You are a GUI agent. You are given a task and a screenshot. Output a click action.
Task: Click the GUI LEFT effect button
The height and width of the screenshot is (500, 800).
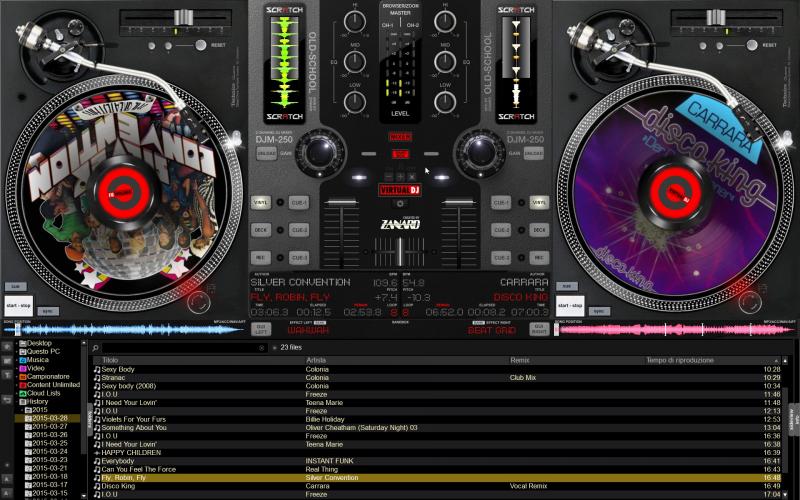coord(261,329)
